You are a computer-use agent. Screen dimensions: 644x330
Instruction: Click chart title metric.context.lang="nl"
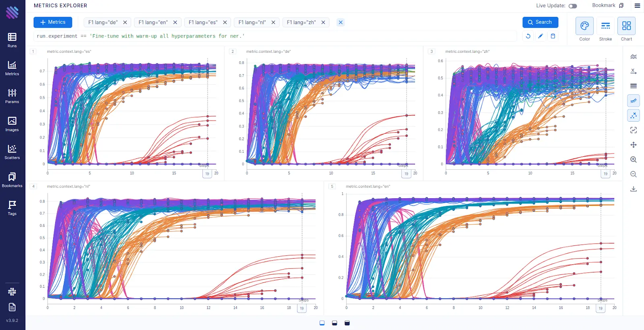click(x=68, y=187)
